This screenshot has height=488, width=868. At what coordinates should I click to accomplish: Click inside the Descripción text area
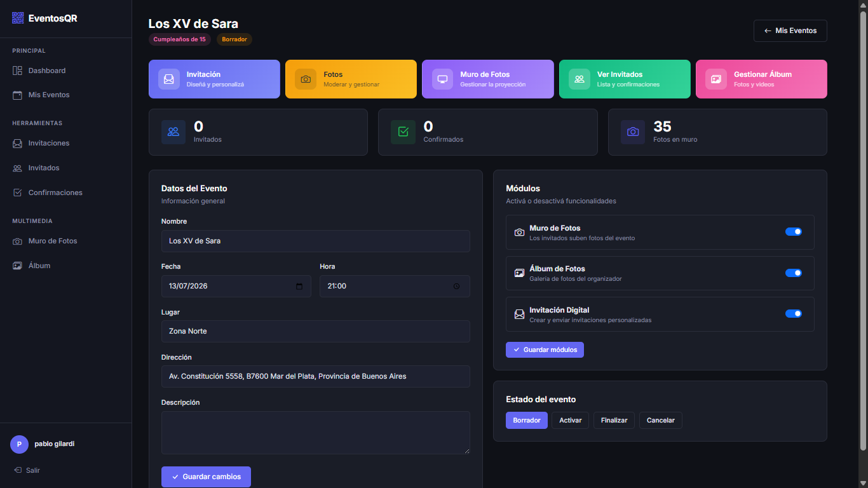tap(315, 433)
